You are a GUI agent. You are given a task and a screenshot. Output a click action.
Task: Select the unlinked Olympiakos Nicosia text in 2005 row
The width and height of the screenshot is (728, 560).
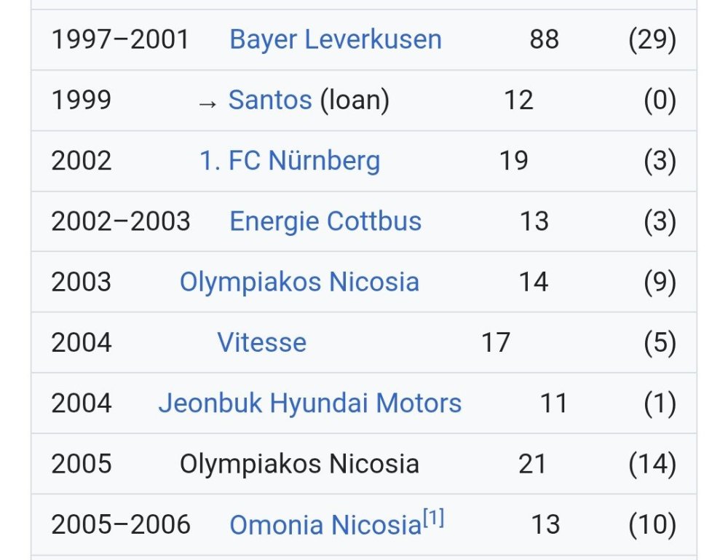[299, 464]
